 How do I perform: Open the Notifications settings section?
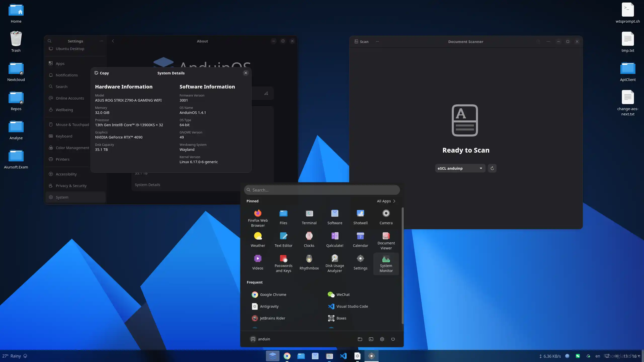67,75
